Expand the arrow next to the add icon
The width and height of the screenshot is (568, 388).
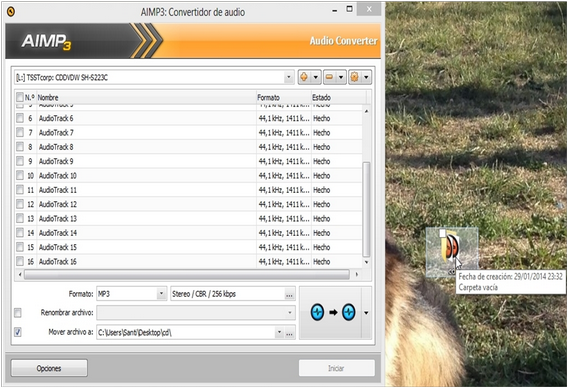[316, 77]
